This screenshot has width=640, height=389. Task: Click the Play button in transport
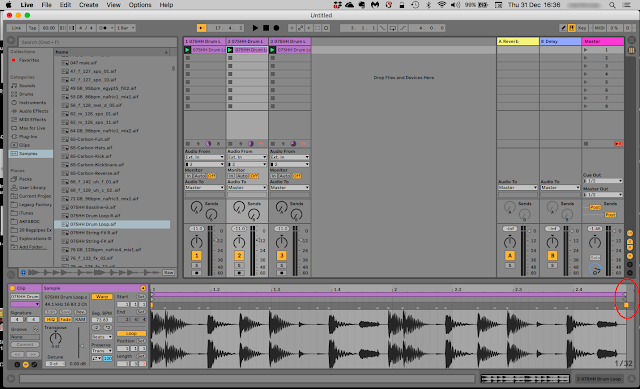(x=255, y=28)
